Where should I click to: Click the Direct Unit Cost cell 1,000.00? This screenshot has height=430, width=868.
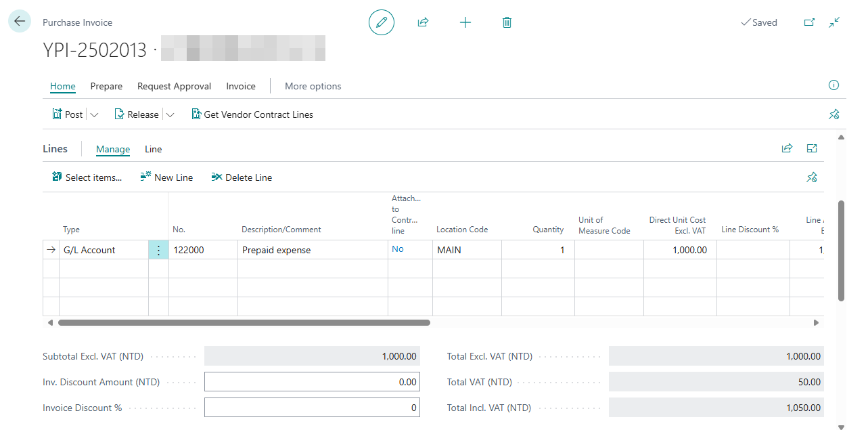tap(680, 250)
